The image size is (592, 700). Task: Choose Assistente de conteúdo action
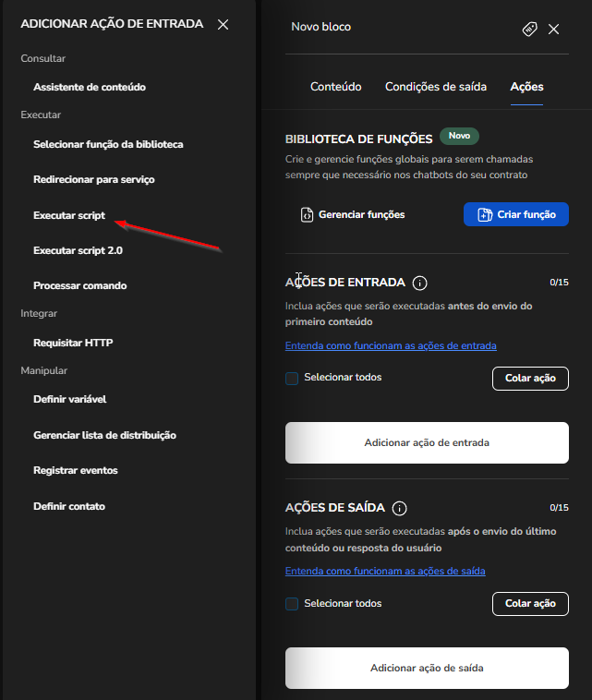point(90,87)
